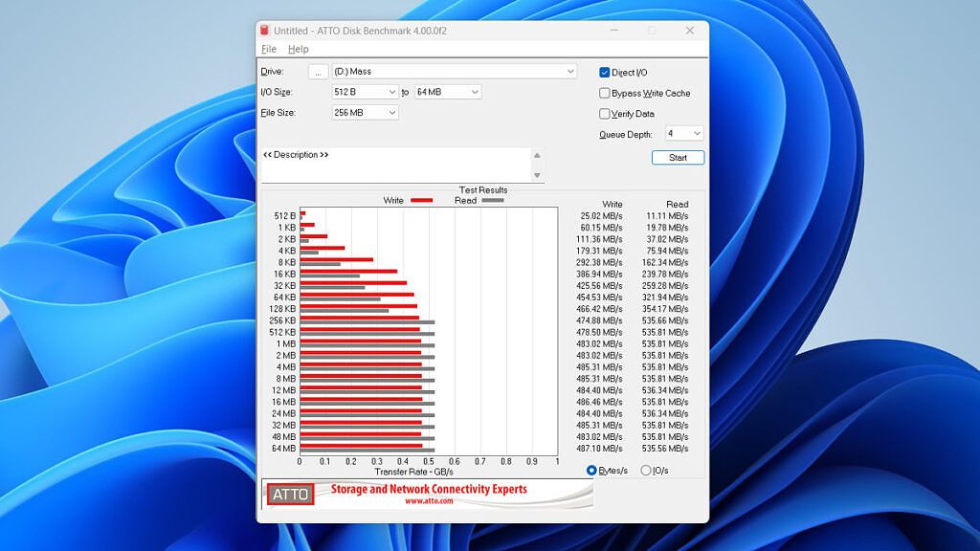Click the 512 B write value 25.02 MB/s
Viewport: 980px width, 551px height.
tap(601, 216)
